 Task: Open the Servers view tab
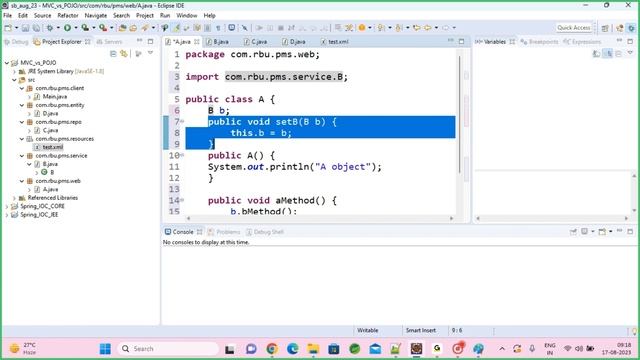[109, 42]
